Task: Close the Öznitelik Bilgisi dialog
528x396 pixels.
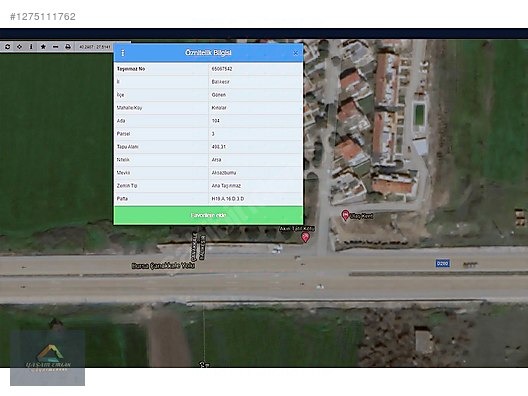Action: click(x=295, y=53)
